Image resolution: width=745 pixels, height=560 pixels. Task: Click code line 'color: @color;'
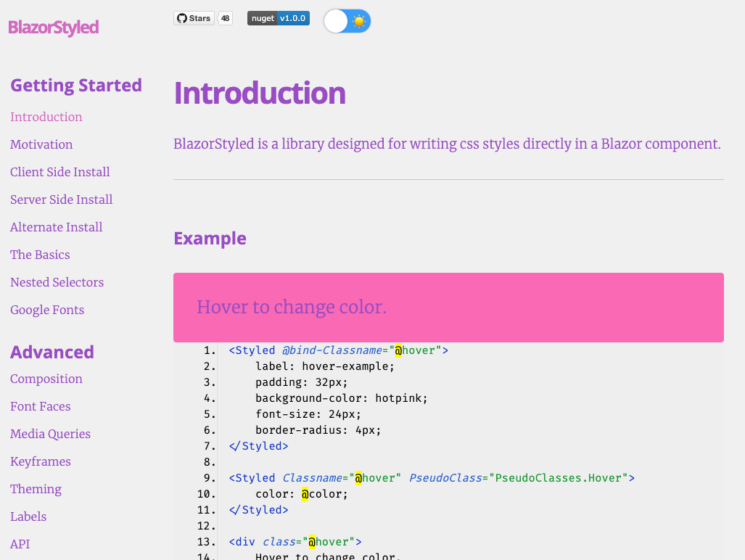pyautogui.click(x=301, y=494)
